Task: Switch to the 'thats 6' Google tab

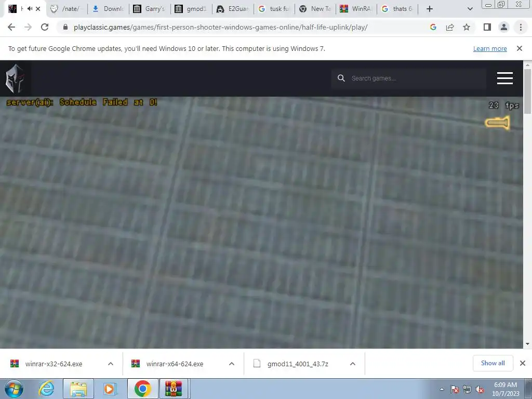Action: coord(398,9)
